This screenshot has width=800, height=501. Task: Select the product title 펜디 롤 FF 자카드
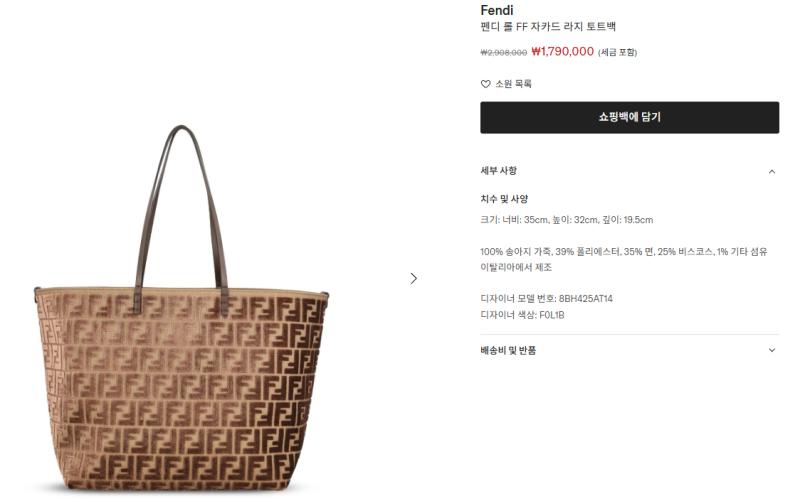548,27
